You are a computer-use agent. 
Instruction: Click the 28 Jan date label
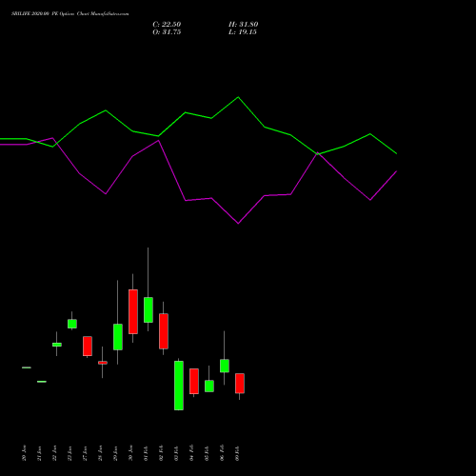click(101, 453)
